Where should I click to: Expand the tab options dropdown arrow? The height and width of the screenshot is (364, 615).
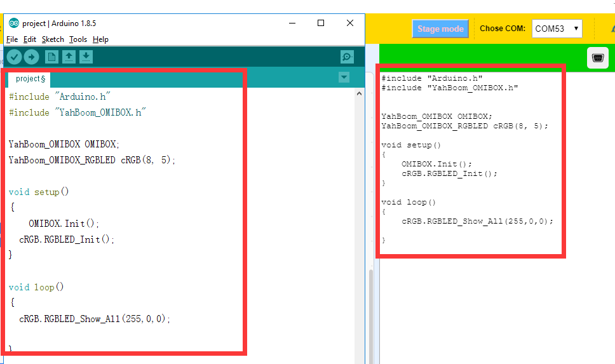(344, 77)
